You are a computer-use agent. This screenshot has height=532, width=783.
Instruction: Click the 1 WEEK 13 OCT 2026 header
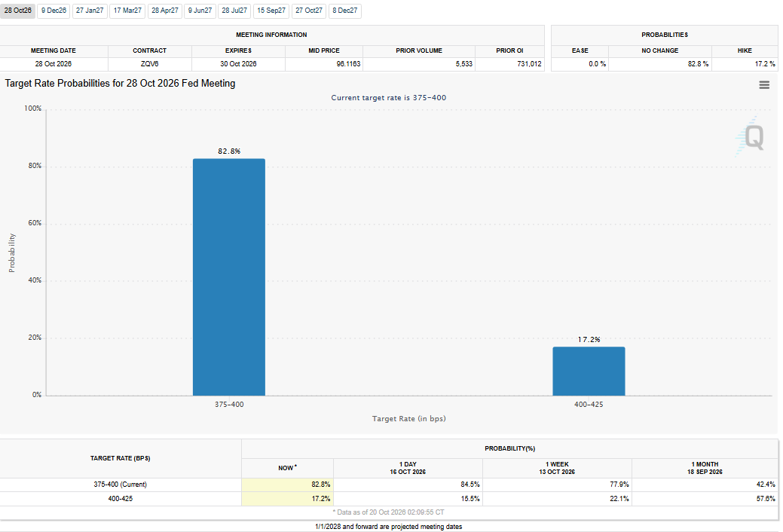point(557,468)
